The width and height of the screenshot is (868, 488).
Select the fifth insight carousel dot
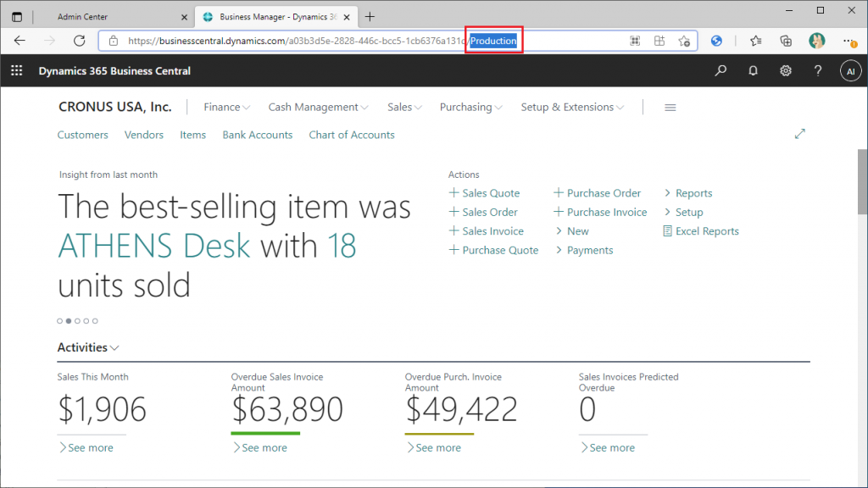pos(95,321)
